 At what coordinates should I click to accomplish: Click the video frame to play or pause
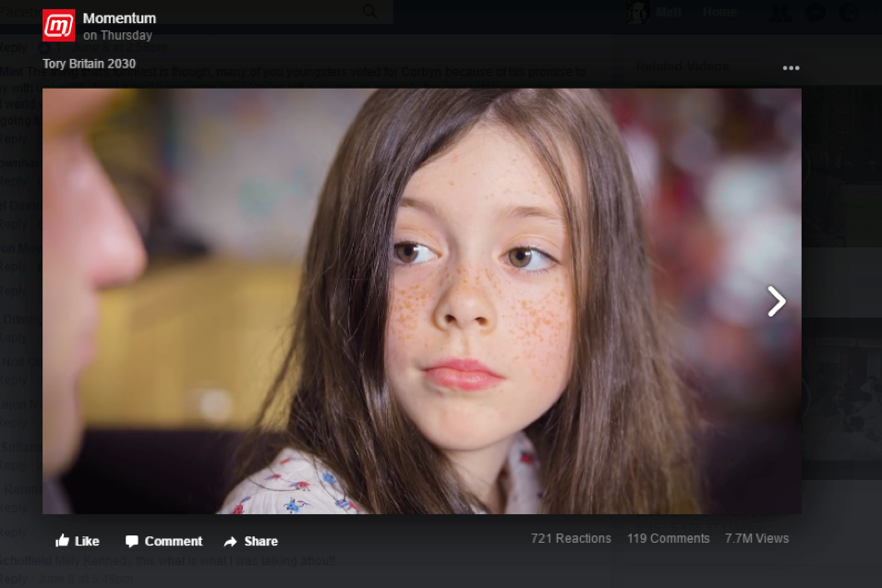pos(421,301)
